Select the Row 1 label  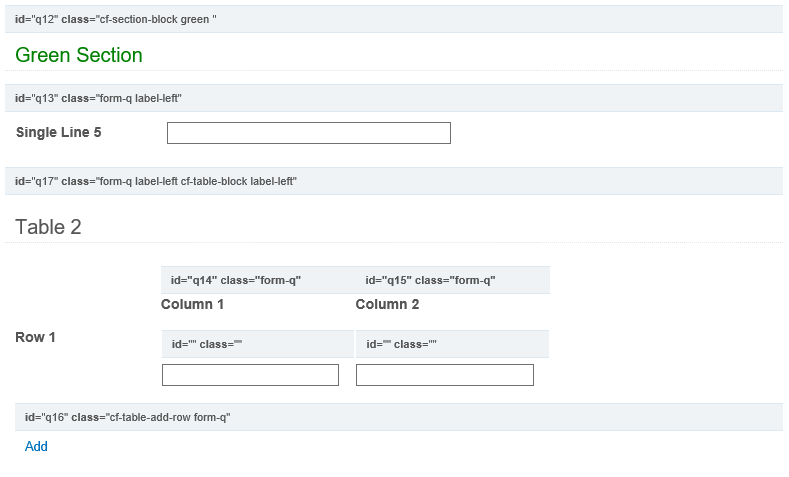coord(36,337)
